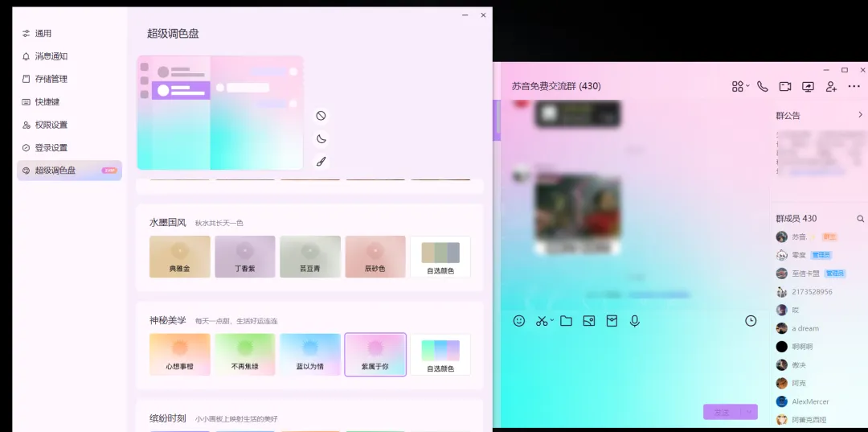Expand the group apps grid dropdown

click(747, 86)
